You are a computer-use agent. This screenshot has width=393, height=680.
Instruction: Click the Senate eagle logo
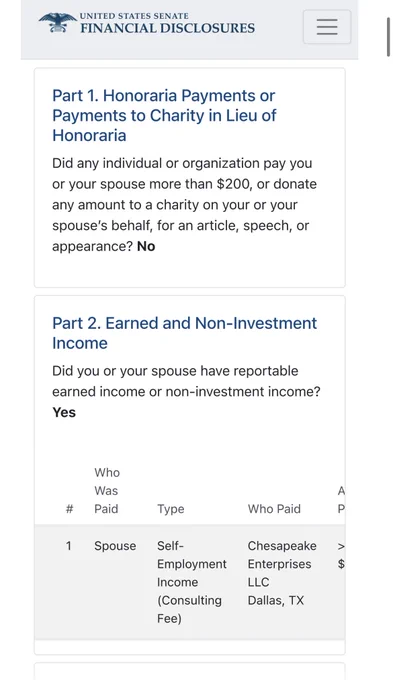(x=58, y=23)
